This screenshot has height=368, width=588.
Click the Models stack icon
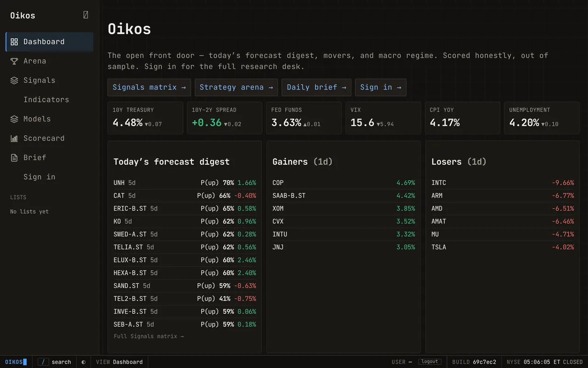click(14, 119)
